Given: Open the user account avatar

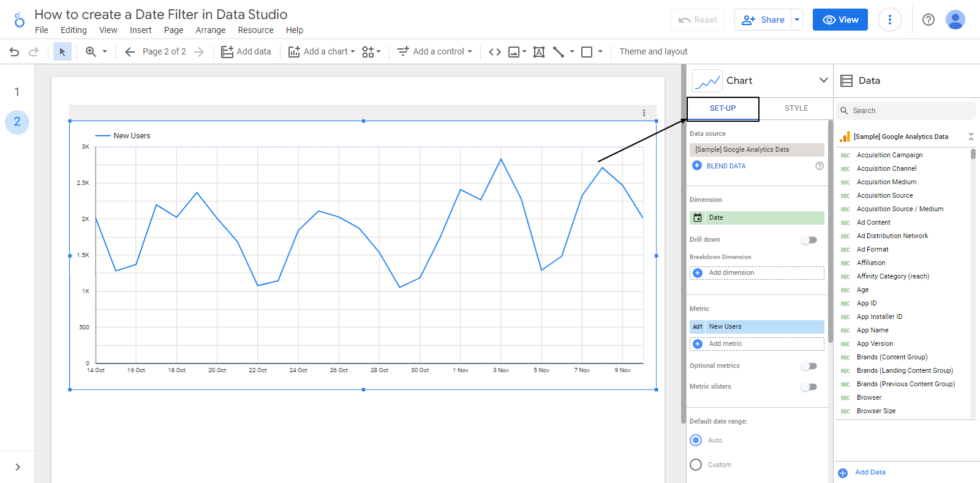Looking at the screenshot, I should click(956, 20).
